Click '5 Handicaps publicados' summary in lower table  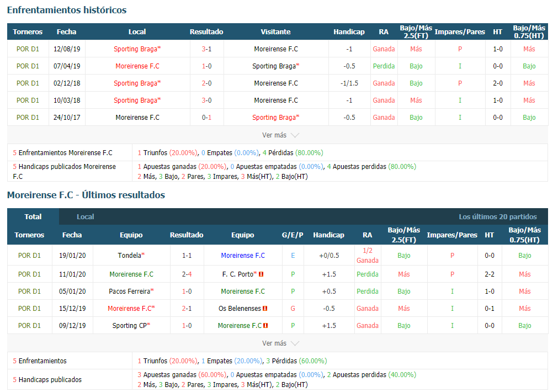(47, 379)
